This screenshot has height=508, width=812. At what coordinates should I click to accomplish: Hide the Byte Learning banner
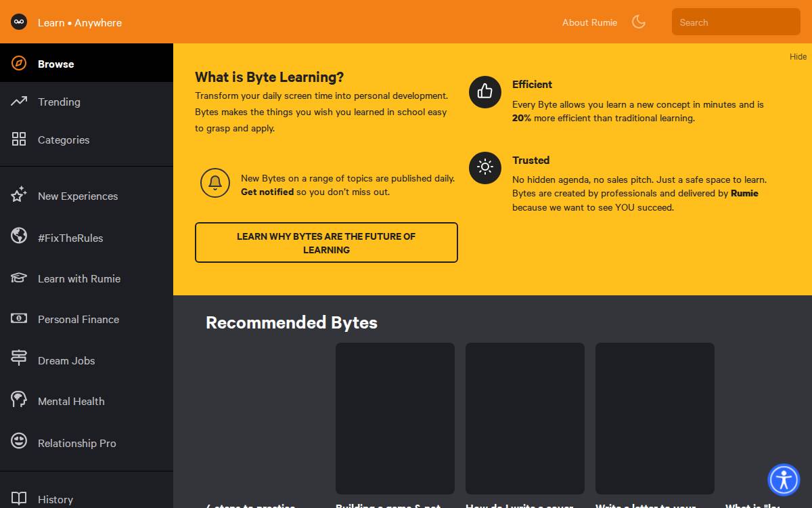798,57
